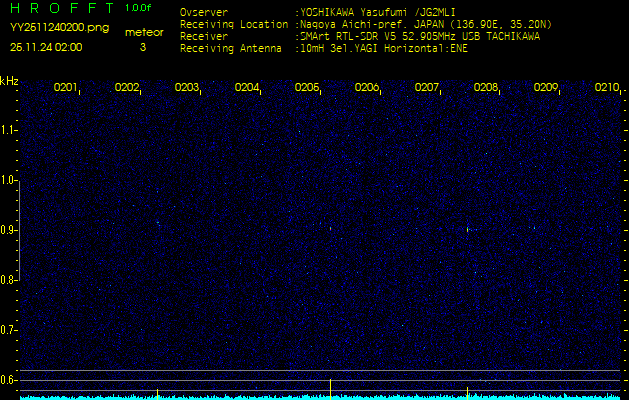Click the 0207 time marker label
Screen dimensions: 629x400
click(426, 87)
